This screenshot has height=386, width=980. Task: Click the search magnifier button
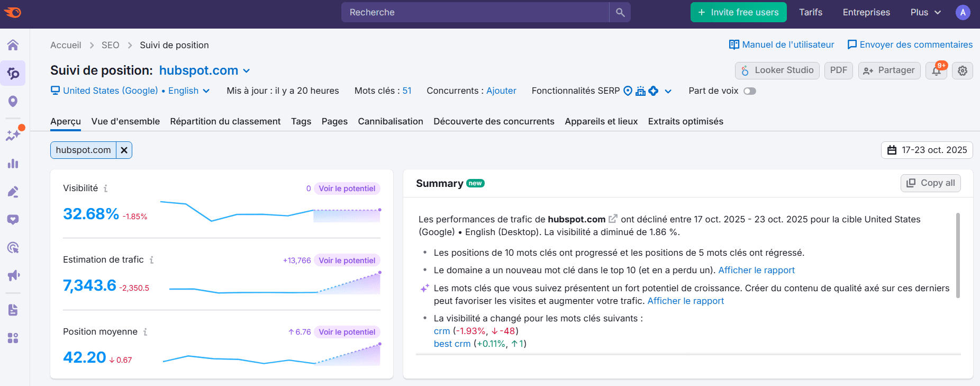[x=620, y=12]
